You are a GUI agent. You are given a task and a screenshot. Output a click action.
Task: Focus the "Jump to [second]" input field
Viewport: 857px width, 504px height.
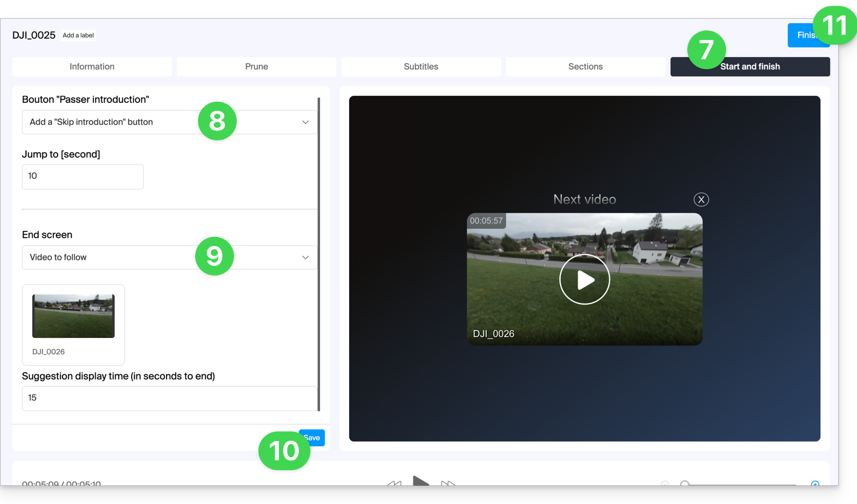point(82,176)
